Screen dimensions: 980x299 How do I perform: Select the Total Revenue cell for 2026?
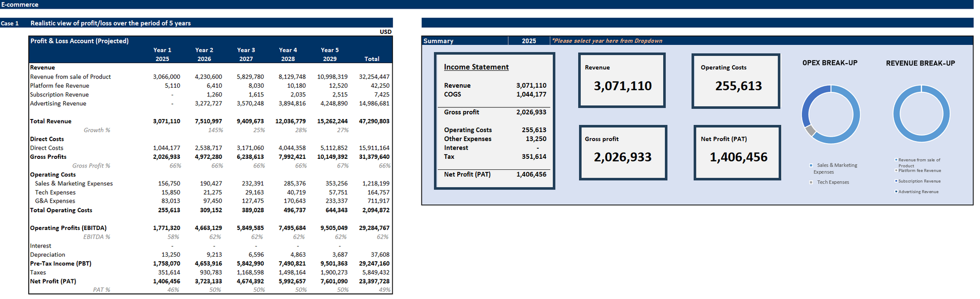pyautogui.click(x=208, y=122)
